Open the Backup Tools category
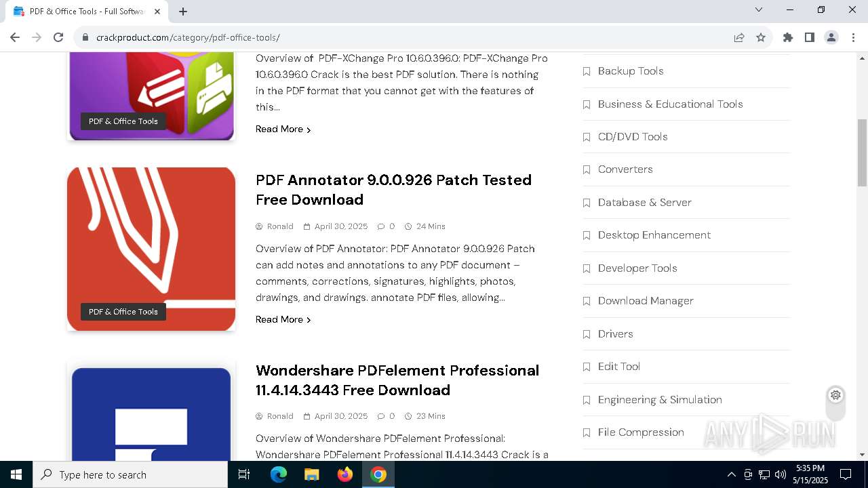 click(x=631, y=70)
